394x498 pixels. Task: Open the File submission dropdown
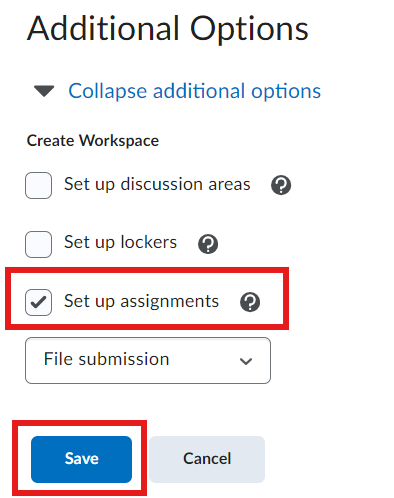click(148, 360)
